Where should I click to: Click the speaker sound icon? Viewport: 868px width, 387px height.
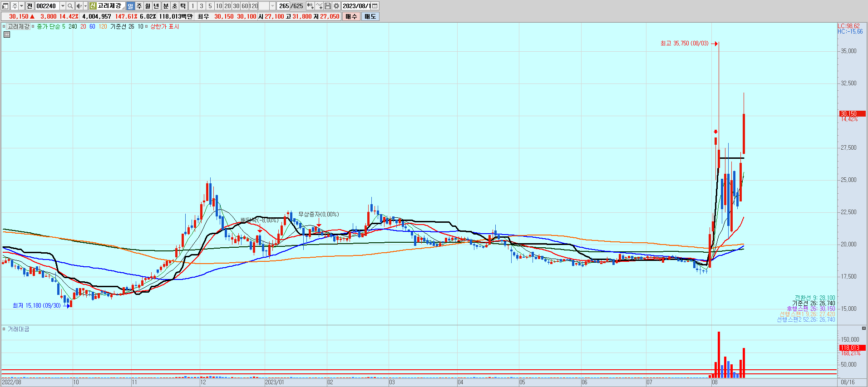[79, 6]
